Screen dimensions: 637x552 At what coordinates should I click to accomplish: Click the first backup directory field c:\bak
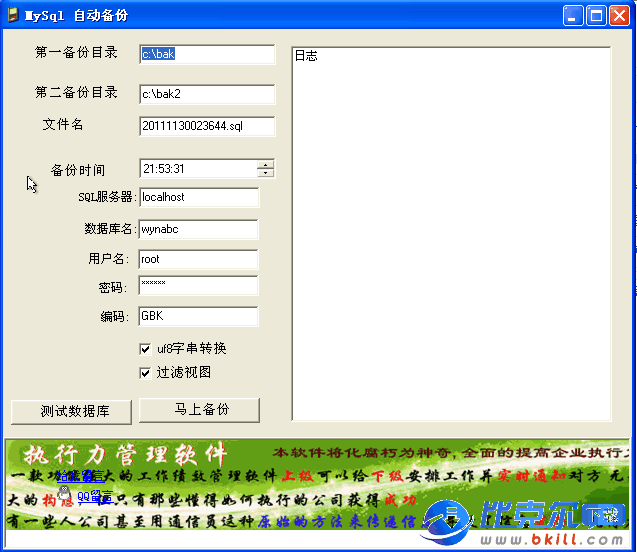pyautogui.click(x=207, y=54)
